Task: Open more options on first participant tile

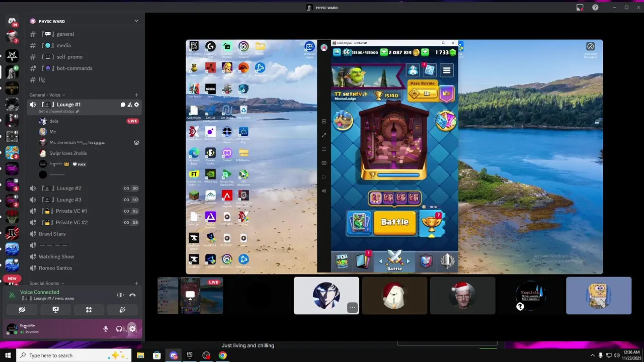Action: click(353, 308)
